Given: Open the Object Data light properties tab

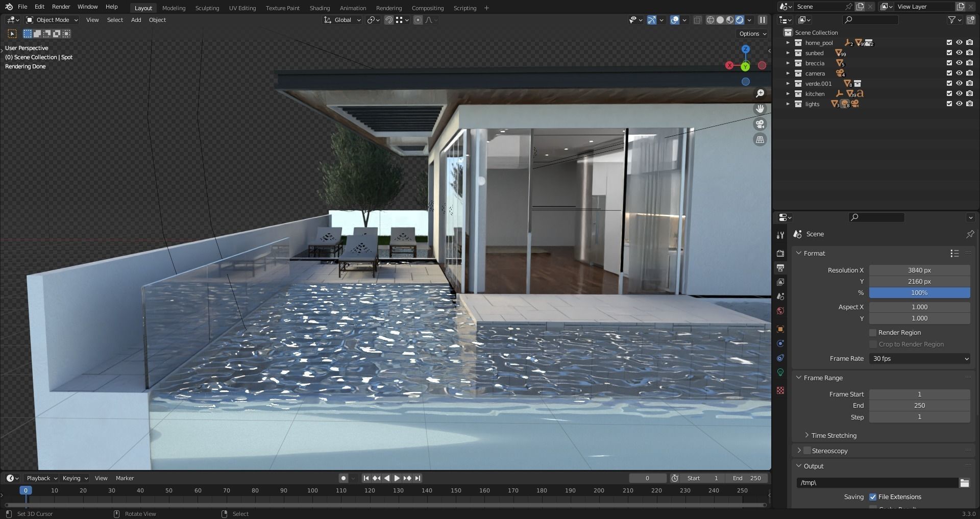Looking at the screenshot, I should pyautogui.click(x=780, y=372).
